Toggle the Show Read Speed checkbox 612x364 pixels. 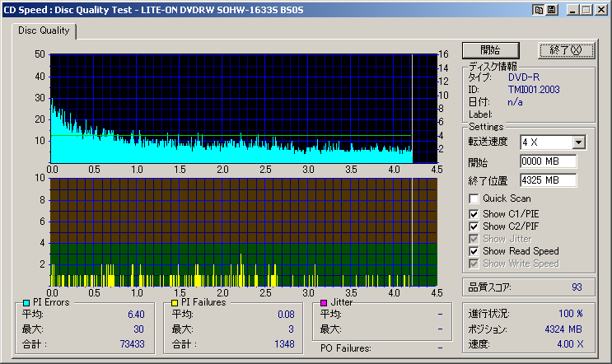click(474, 251)
